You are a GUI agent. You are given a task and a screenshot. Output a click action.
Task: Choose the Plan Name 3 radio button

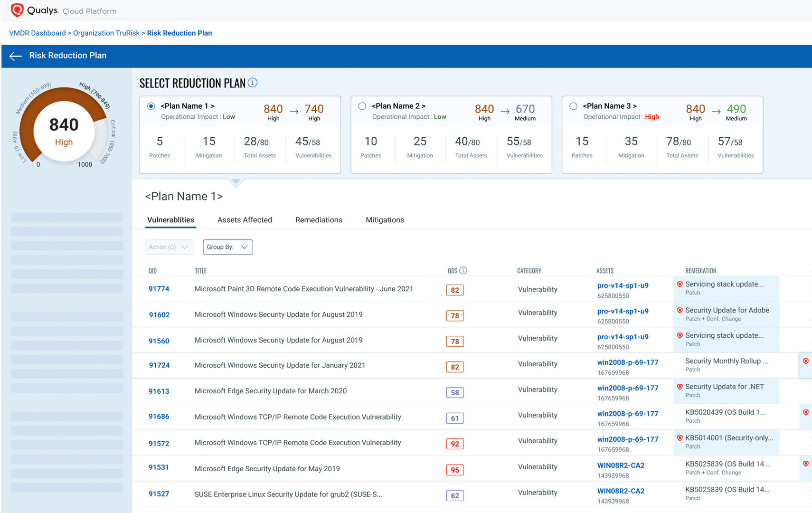[x=573, y=106]
